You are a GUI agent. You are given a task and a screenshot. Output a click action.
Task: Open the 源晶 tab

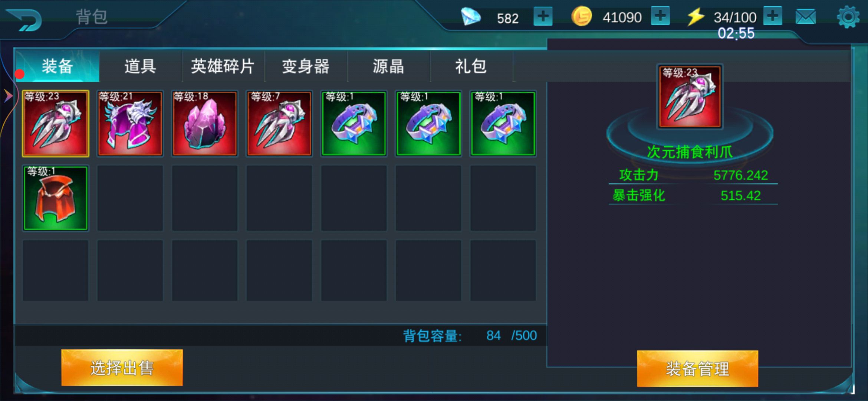pyautogui.click(x=388, y=66)
